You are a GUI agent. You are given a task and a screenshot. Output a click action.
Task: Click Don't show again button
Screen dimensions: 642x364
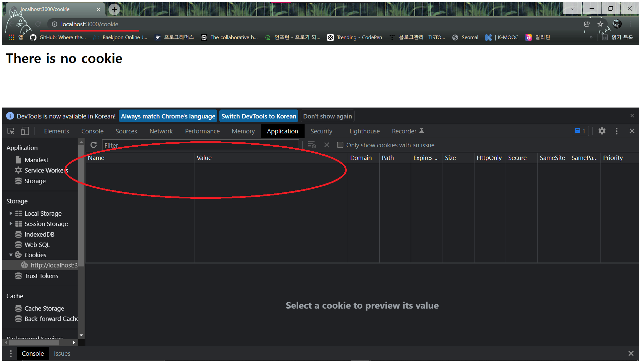327,116
